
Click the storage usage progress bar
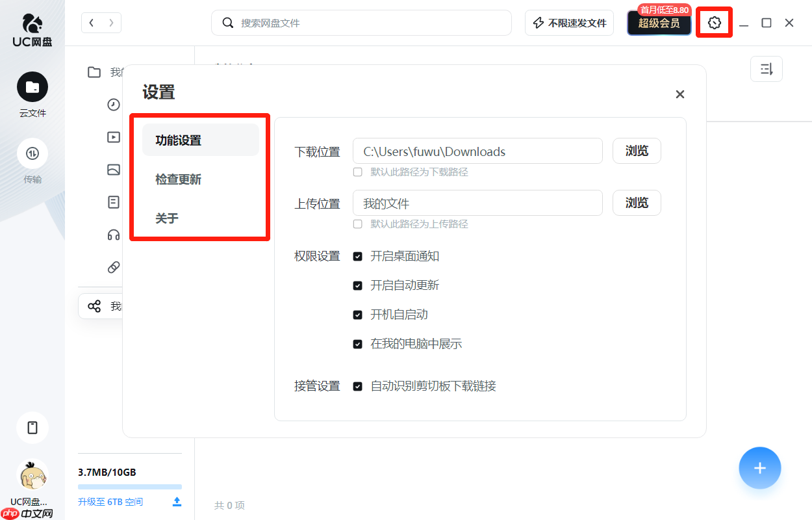click(130, 486)
